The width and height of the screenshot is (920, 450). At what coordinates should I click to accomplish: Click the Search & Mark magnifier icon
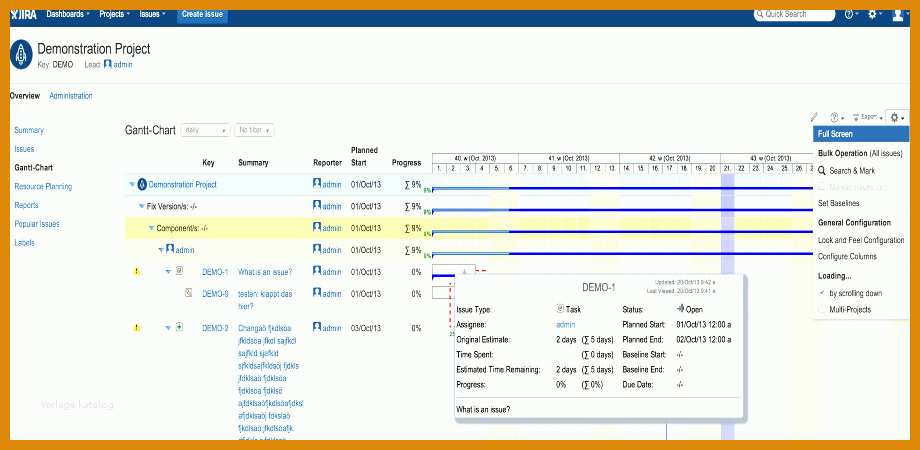822,171
